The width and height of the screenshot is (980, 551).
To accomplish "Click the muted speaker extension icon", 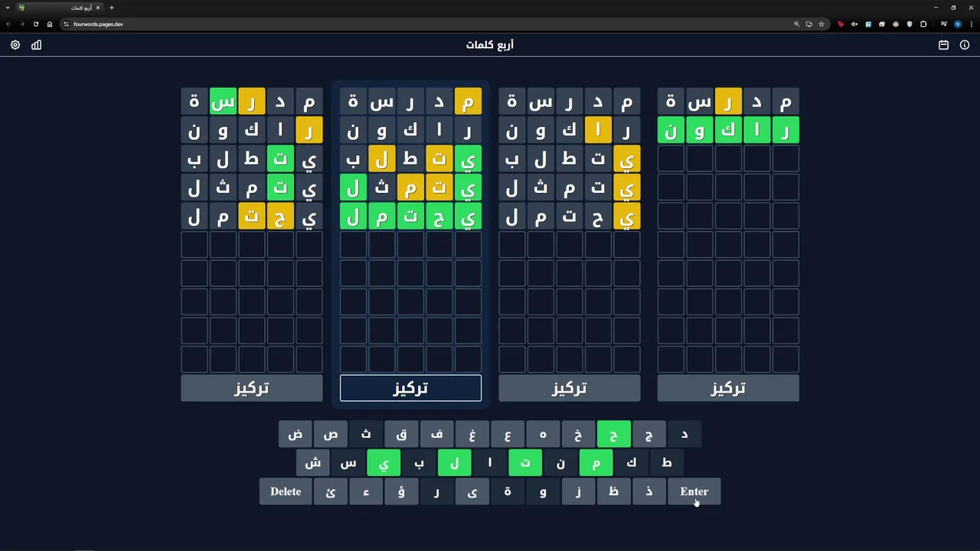I will (854, 24).
